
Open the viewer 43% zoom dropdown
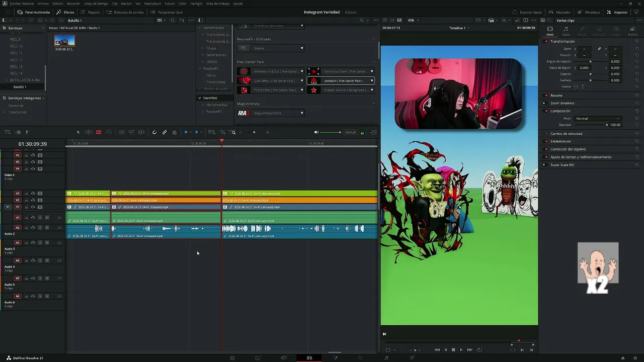[413, 20]
